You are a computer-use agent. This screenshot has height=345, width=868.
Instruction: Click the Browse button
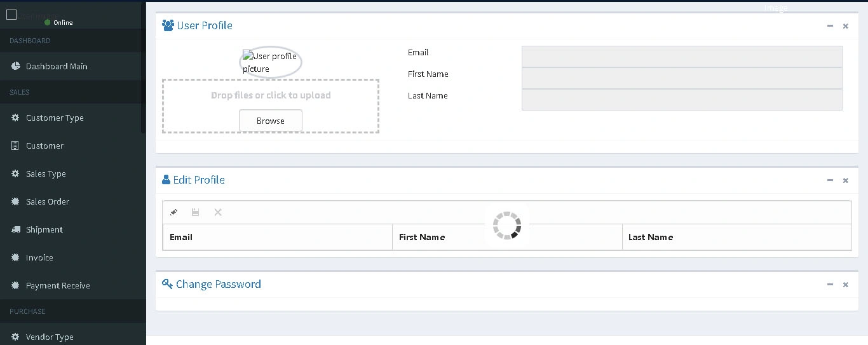pos(271,121)
